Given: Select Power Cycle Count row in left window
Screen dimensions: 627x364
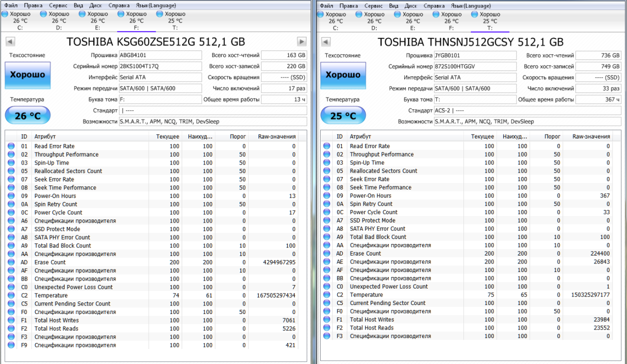Looking at the screenshot, I should [156, 212].
